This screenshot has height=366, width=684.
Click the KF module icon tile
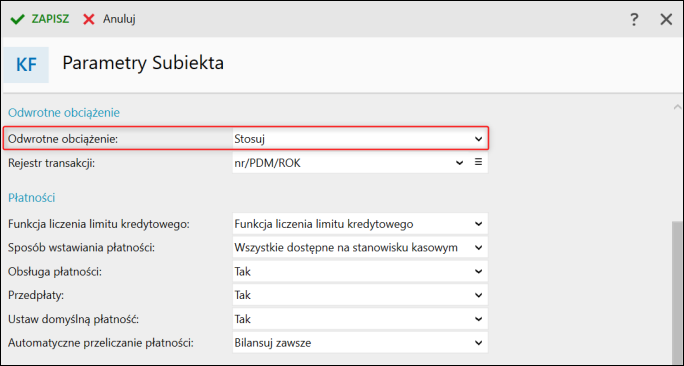tap(26, 65)
